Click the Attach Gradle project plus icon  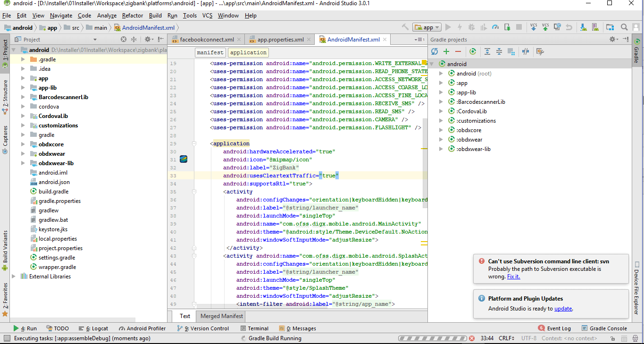(x=446, y=51)
